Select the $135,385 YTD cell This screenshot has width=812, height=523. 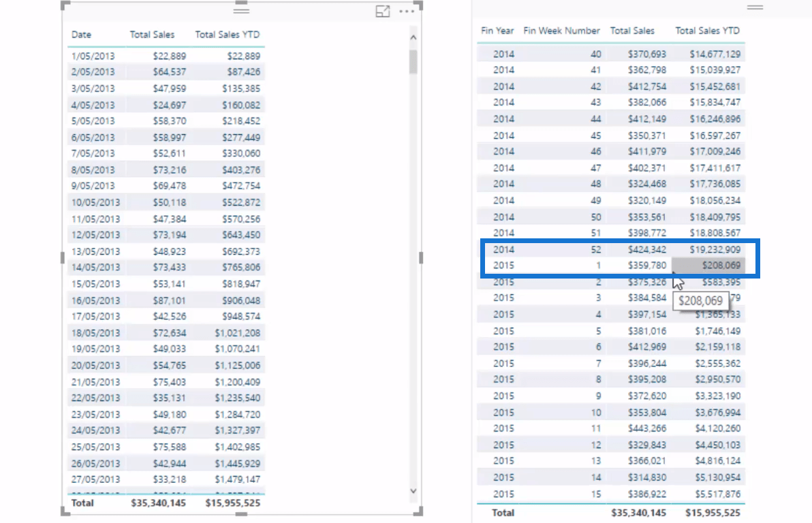[x=241, y=89]
